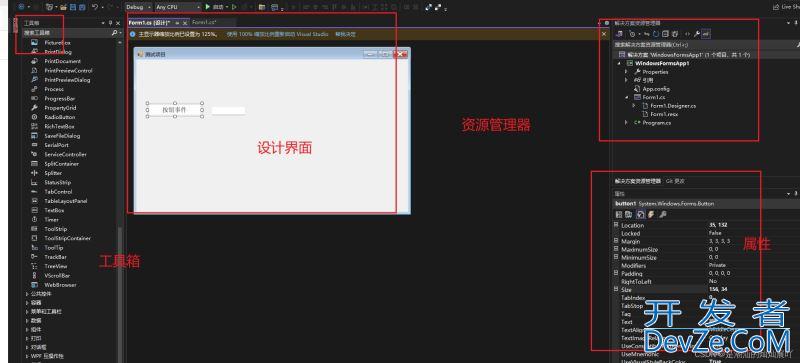Switch to the Form1.cs code tab
Image resolution: width=800 pixels, height=363 pixels.
point(205,22)
